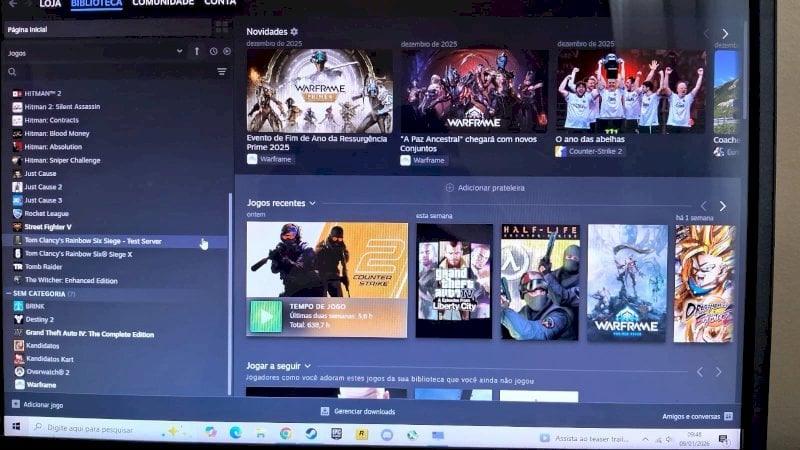Image resolution: width=800 pixels, height=450 pixels.
Task: Open the Novidades settings gear
Action: (x=294, y=32)
